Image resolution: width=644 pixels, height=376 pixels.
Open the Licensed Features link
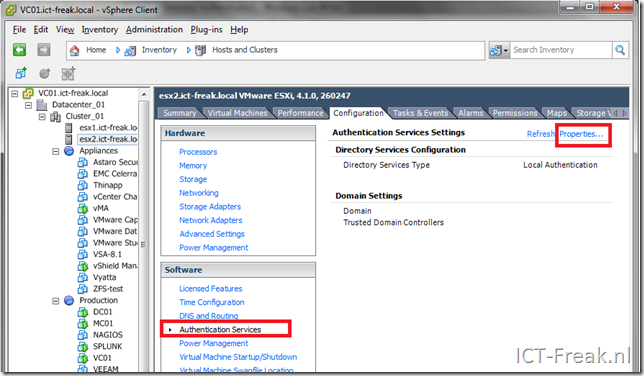211,289
